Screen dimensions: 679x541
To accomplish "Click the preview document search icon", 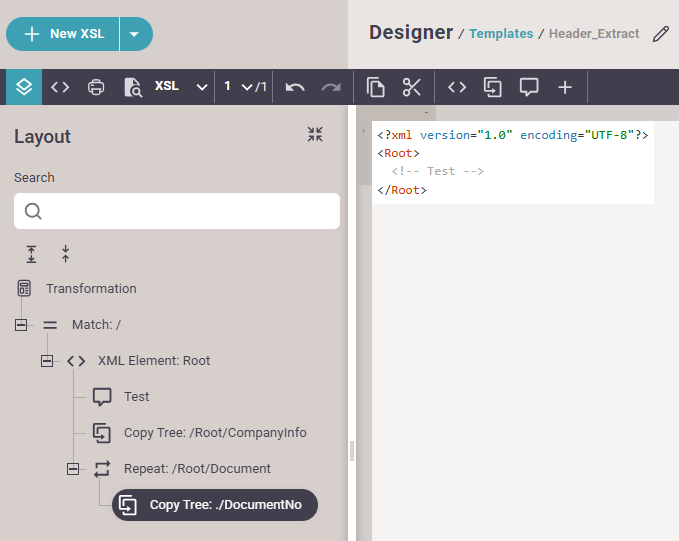I will click(132, 87).
